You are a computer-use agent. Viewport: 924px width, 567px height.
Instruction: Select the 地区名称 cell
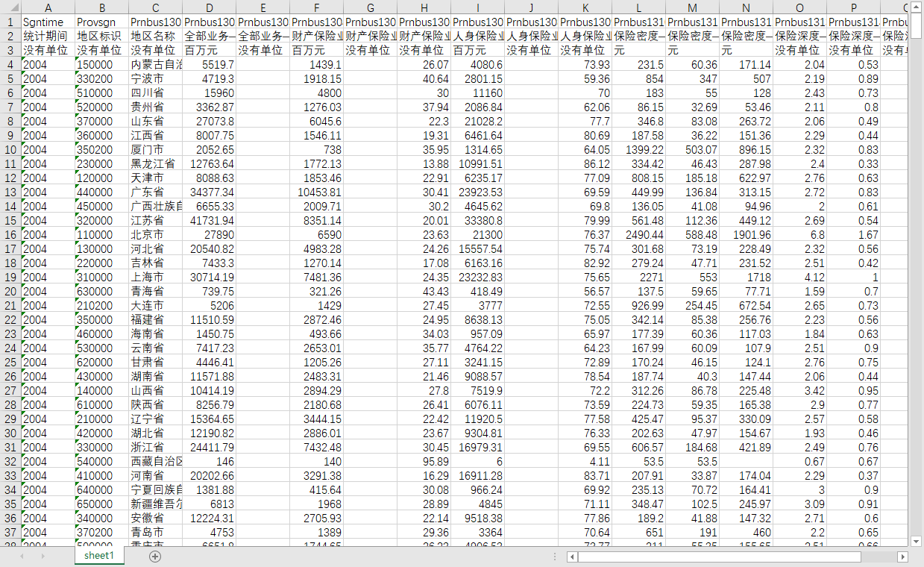[x=155, y=36]
